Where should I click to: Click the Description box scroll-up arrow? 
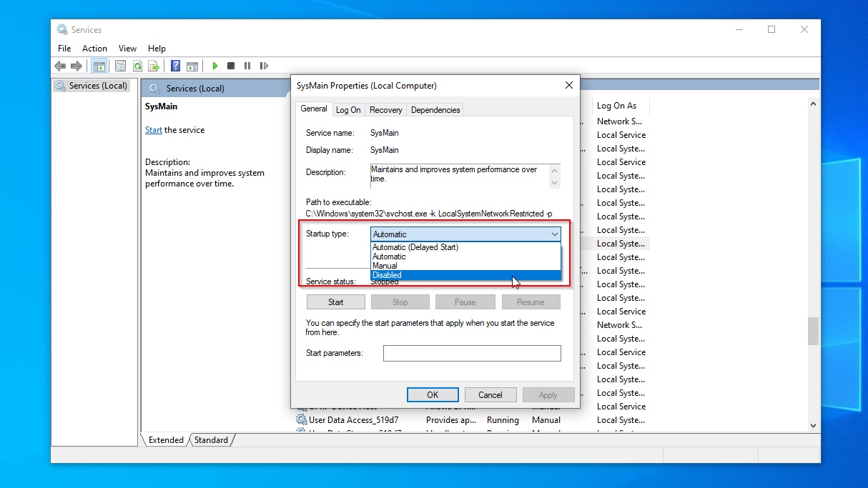[x=554, y=170]
